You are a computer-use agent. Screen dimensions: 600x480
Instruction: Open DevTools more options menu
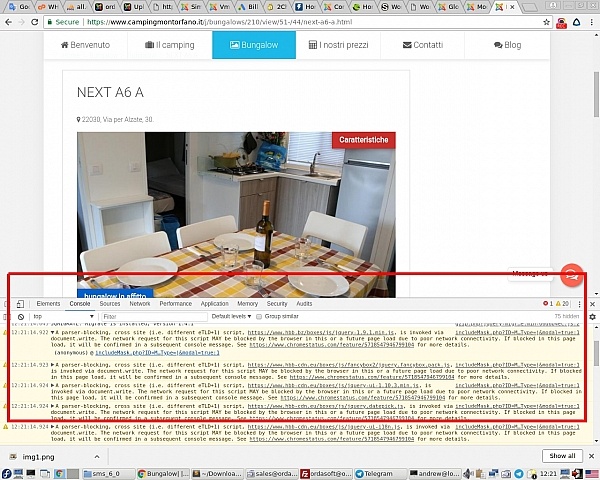[579, 304]
